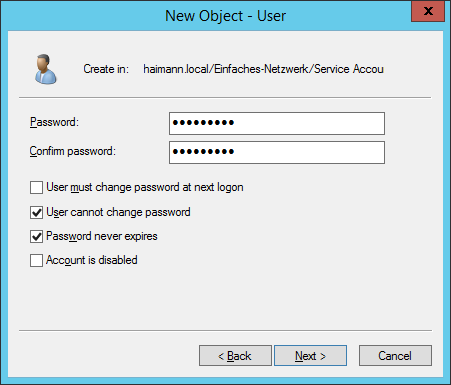451x385 pixels.
Task: Close the New Object - User dialog
Action: pos(428,11)
